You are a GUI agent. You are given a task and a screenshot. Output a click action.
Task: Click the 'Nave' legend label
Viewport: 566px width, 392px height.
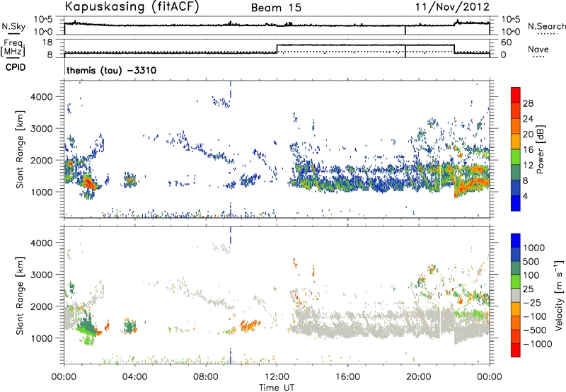point(538,49)
